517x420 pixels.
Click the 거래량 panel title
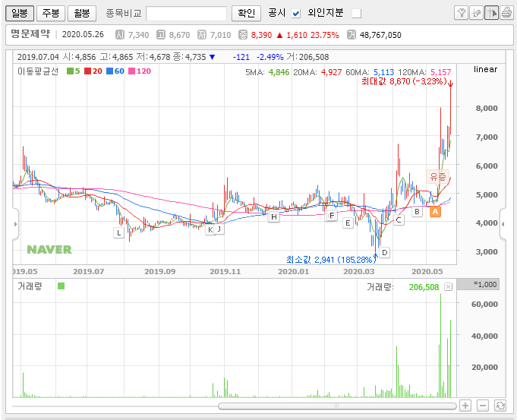[x=30, y=286]
